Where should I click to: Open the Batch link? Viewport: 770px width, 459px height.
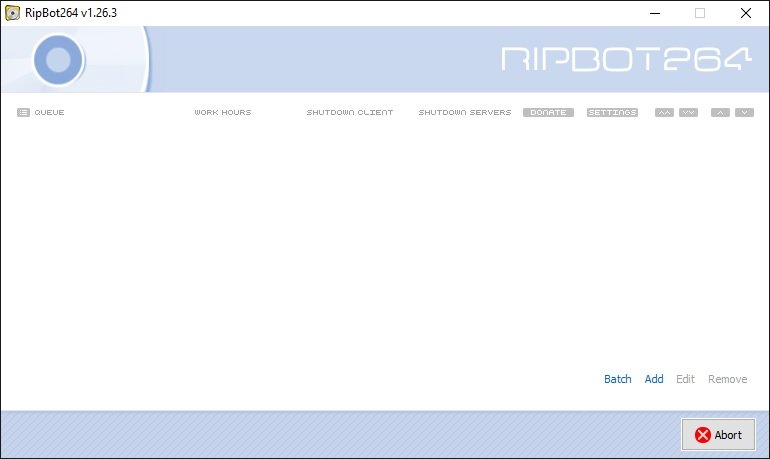[617, 379]
